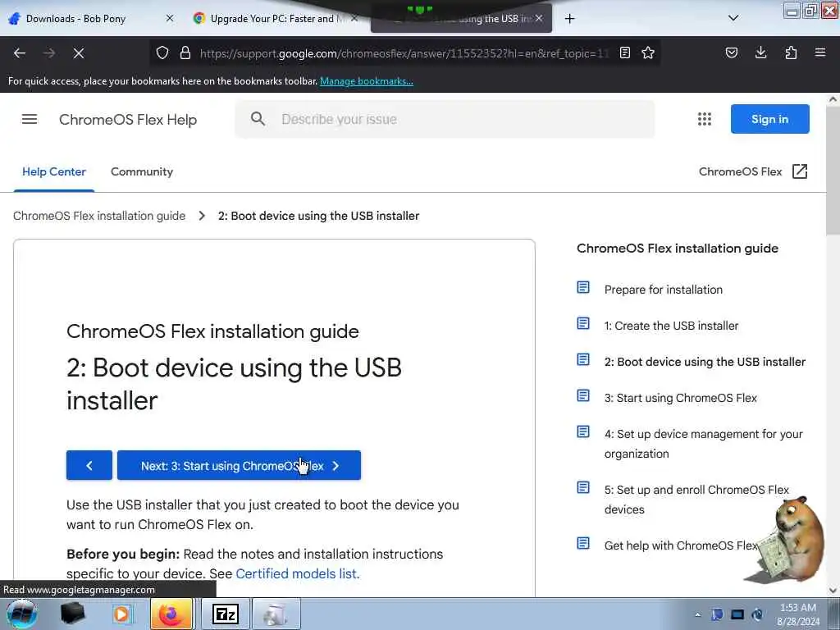
Task: Open the ChromeOS Flex Help main menu icon
Action: pos(30,120)
